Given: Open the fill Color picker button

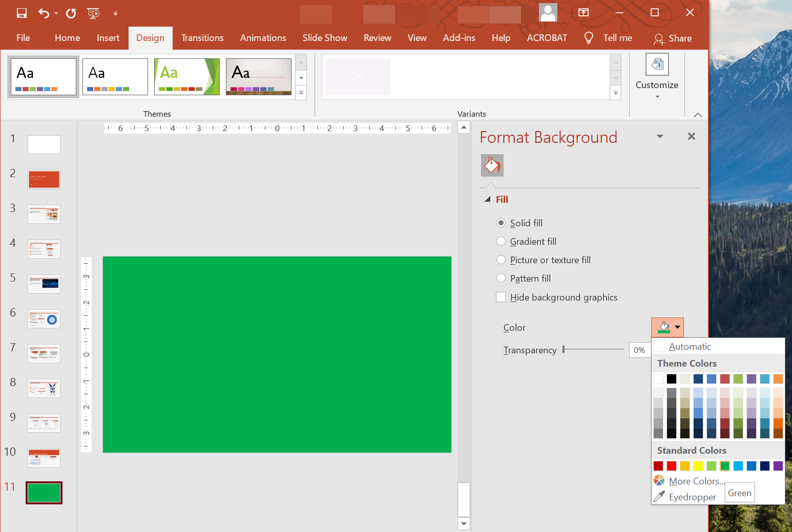Looking at the screenshot, I should click(667, 327).
